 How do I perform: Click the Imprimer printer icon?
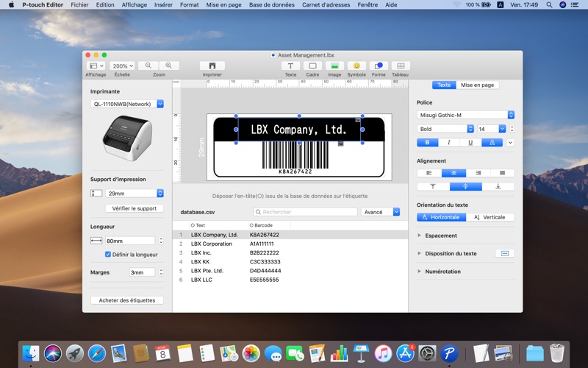[x=212, y=66]
